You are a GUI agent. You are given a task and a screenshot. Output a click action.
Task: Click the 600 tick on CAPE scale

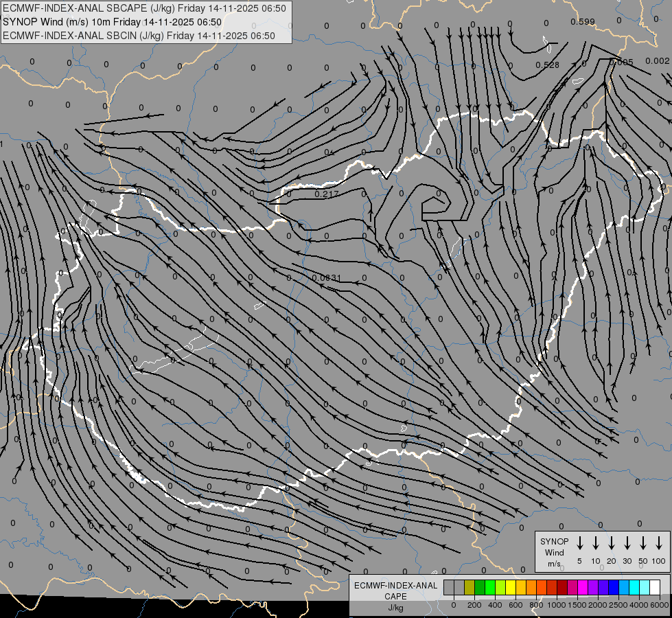coord(515,605)
